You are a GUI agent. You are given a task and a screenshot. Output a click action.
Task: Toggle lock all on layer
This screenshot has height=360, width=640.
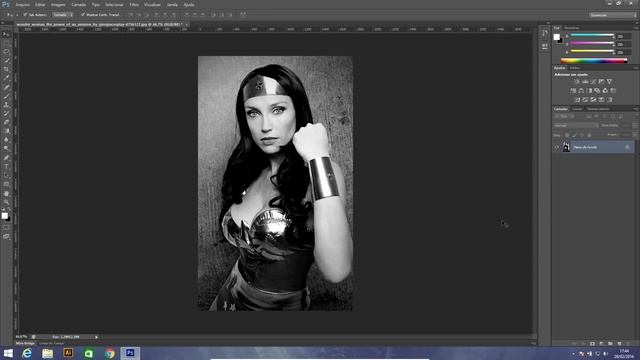pyautogui.click(x=589, y=135)
